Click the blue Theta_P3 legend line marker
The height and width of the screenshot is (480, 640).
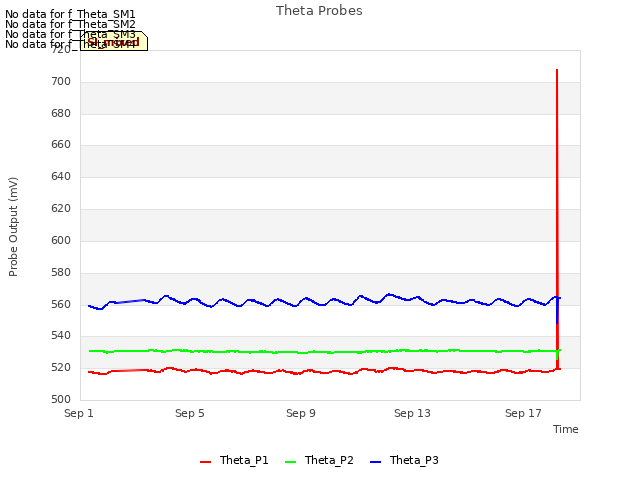coord(375,461)
